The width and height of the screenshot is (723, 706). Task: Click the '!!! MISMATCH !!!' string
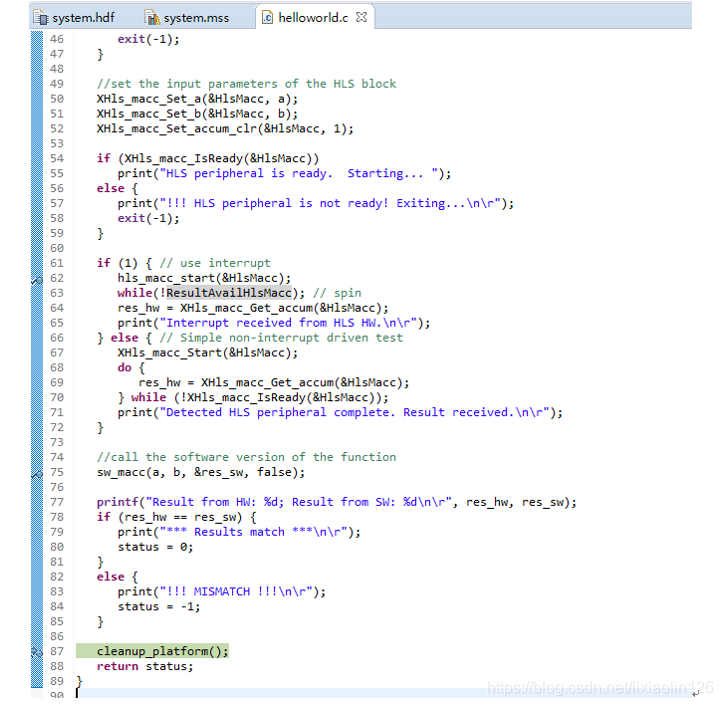click(x=222, y=592)
